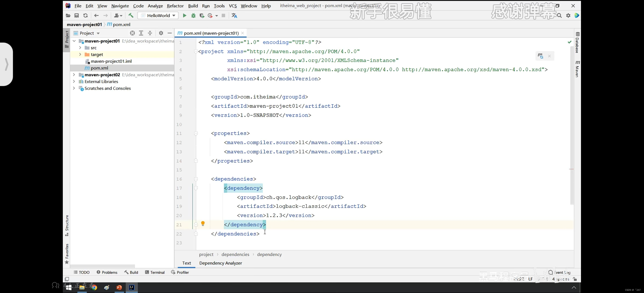Open the user profile toolbar dropdown
644x293 pixels.
tap(118, 15)
